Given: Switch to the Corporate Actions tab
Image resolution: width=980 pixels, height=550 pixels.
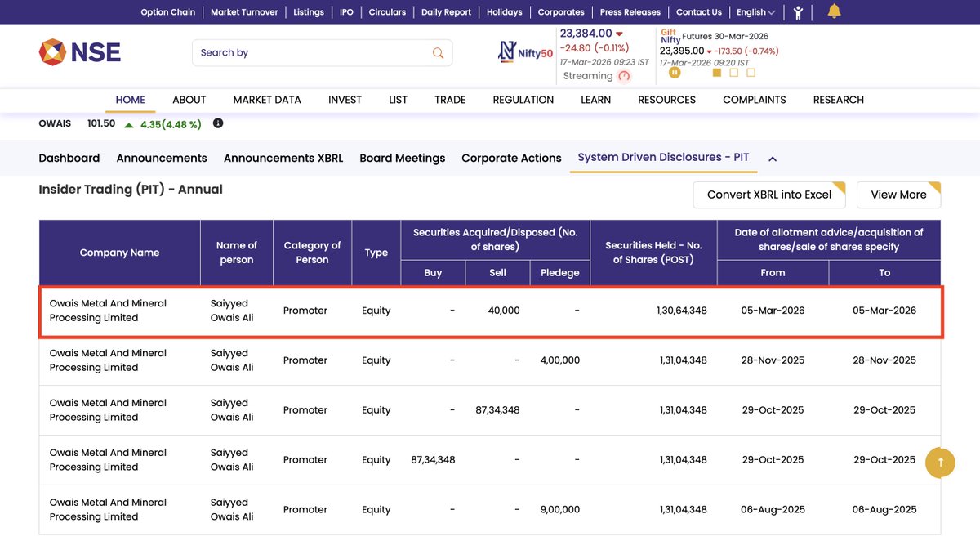Looking at the screenshot, I should (x=511, y=159).
